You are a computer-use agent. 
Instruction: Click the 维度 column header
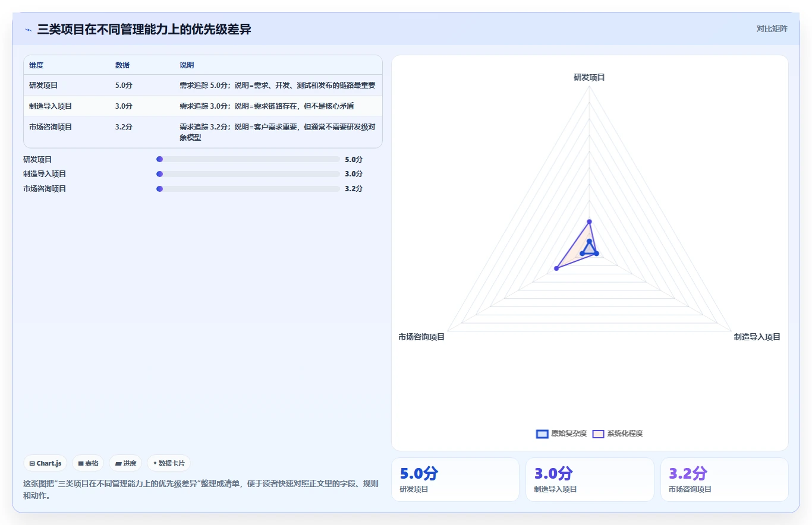tap(36, 65)
